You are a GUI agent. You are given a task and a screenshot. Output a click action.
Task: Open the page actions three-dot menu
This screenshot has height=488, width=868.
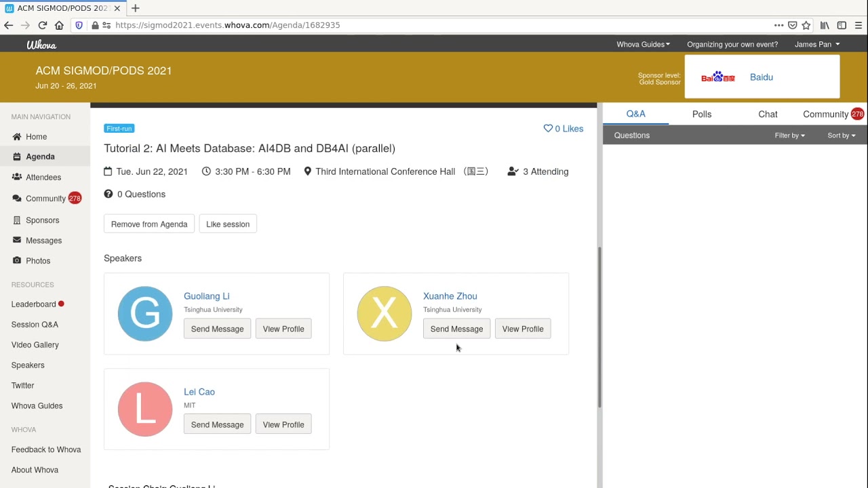778,25
